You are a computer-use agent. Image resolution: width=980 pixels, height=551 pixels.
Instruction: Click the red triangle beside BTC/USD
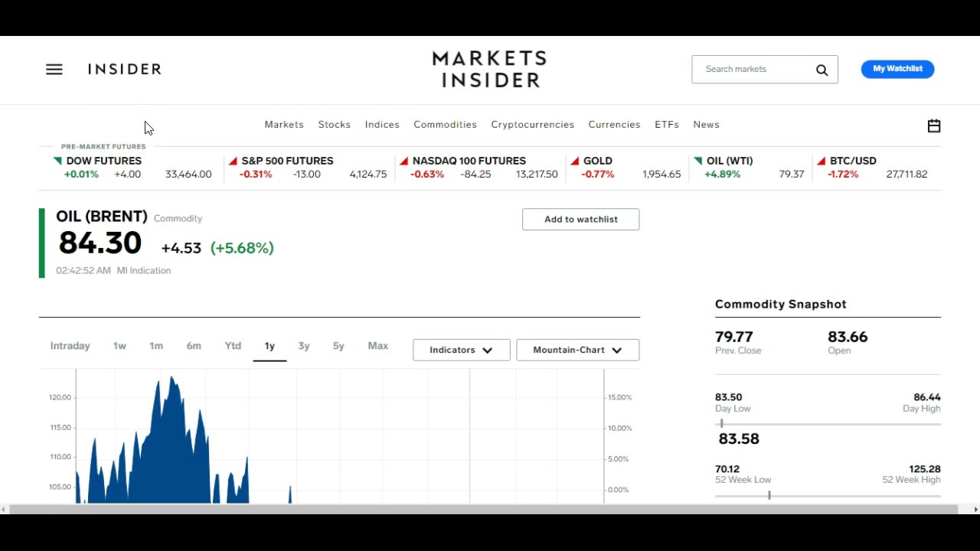click(x=822, y=161)
